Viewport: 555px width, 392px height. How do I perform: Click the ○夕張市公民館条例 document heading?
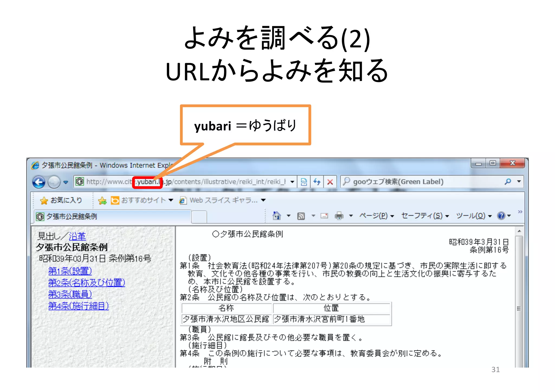click(247, 234)
